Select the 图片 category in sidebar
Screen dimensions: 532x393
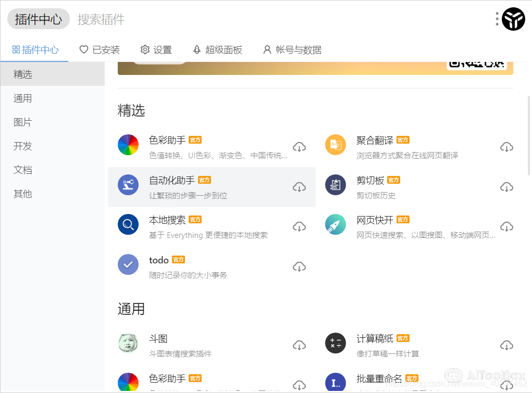pyautogui.click(x=22, y=122)
